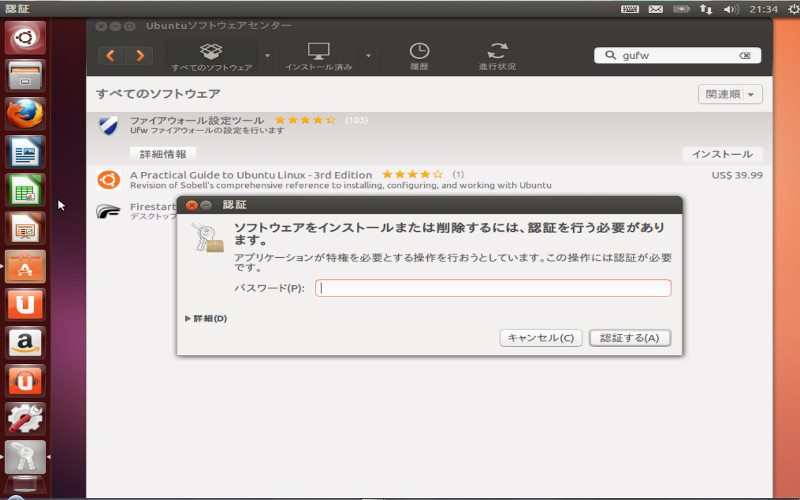Close the 認証 dialog
This screenshot has height=500, width=800.
pyautogui.click(x=192, y=205)
